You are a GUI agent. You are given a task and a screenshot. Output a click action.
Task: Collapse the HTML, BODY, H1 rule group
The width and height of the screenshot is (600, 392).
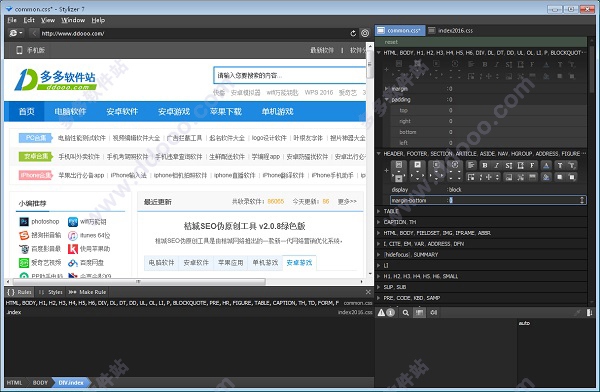point(379,52)
